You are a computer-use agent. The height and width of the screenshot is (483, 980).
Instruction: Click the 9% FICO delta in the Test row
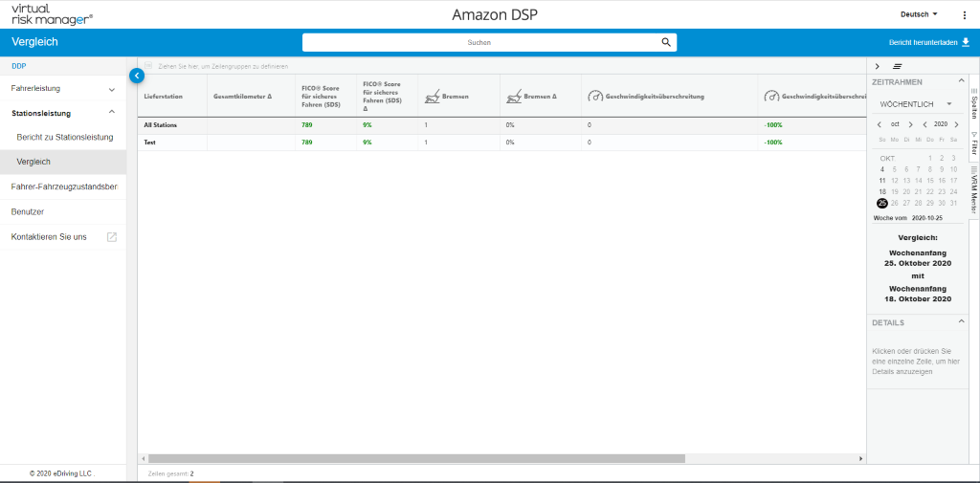(367, 142)
